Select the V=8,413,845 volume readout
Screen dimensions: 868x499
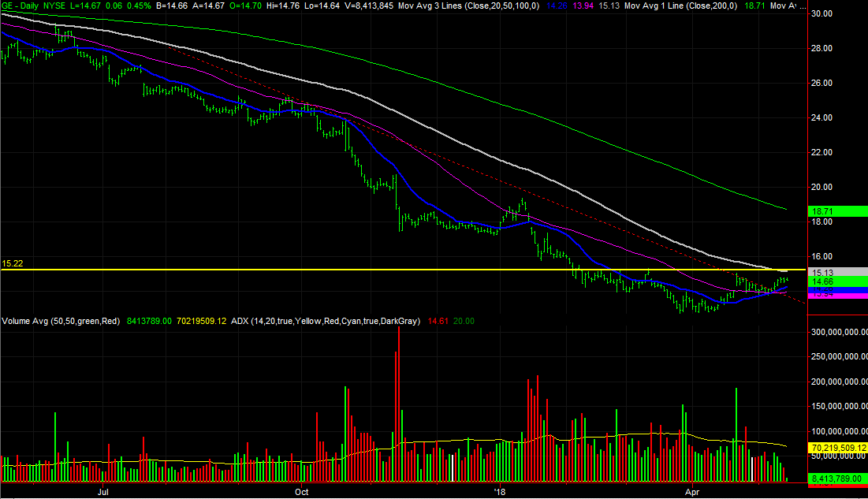369,6
